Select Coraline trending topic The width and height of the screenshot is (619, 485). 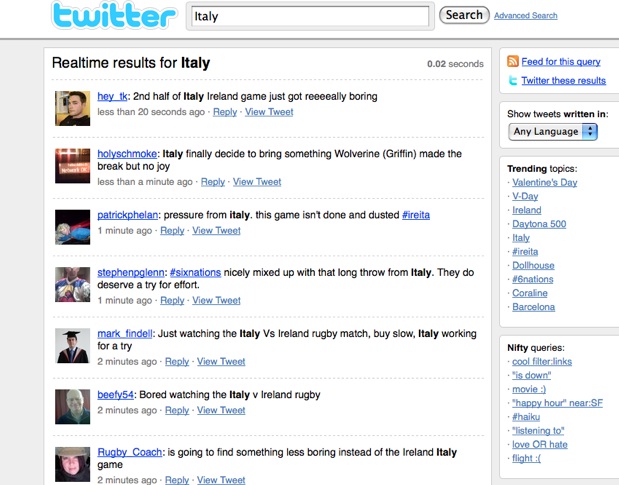click(x=530, y=293)
